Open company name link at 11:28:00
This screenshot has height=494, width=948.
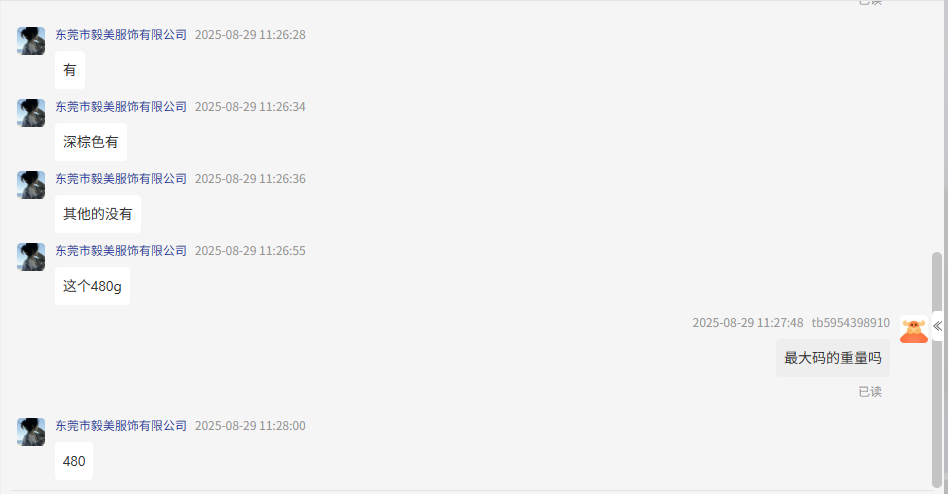pyautogui.click(x=121, y=426)
